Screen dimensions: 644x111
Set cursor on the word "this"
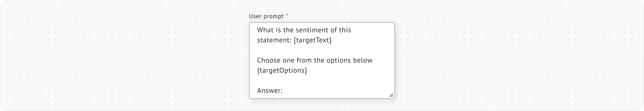click(x=345, y=30)
